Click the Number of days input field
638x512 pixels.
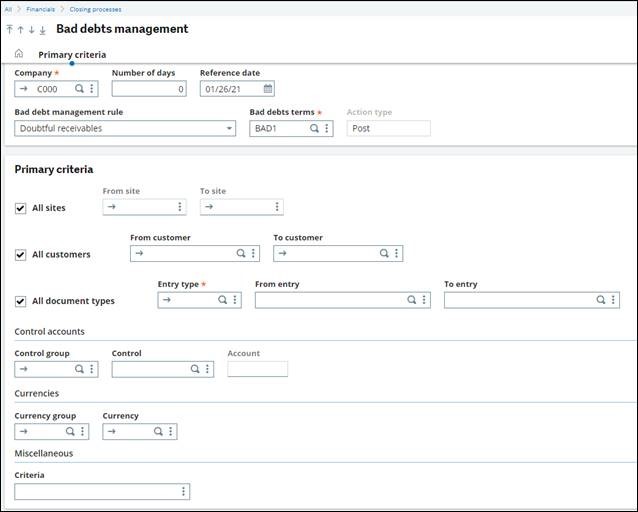(x=148, y=89)
